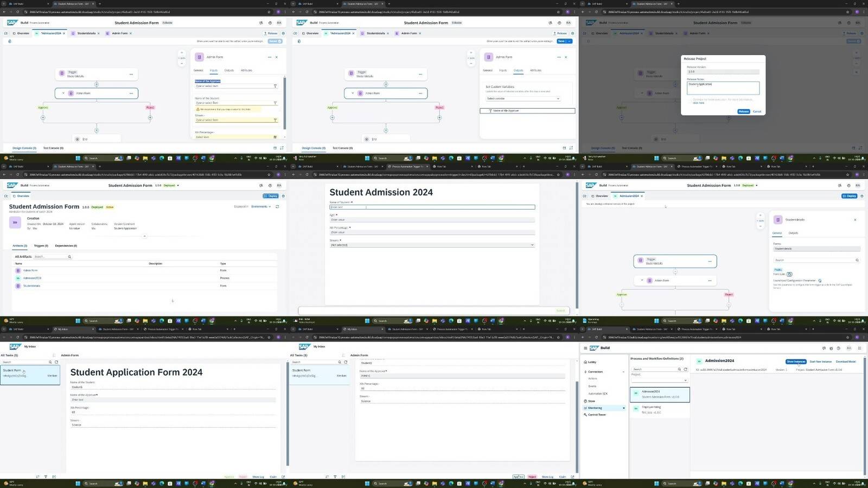Viewport: 868px width, 488px height.
Task: Click the nine-dot app launcher grid icon
Action: tap(859, 348)
